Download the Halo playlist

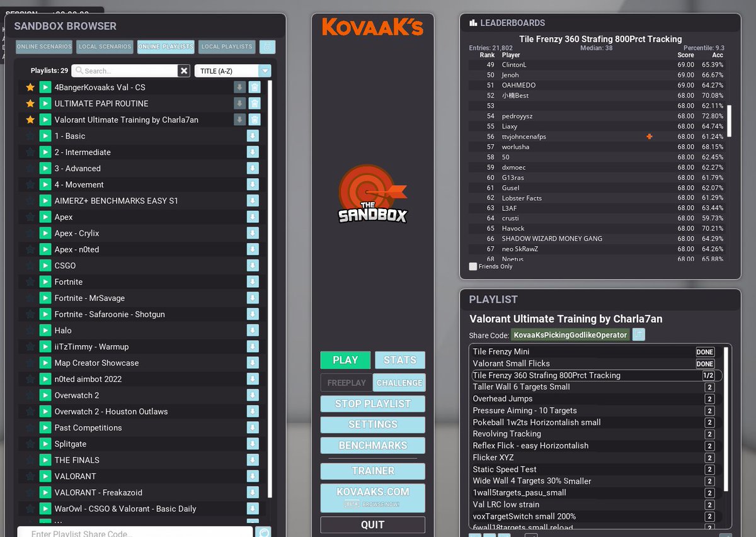(x=253, y=331)
